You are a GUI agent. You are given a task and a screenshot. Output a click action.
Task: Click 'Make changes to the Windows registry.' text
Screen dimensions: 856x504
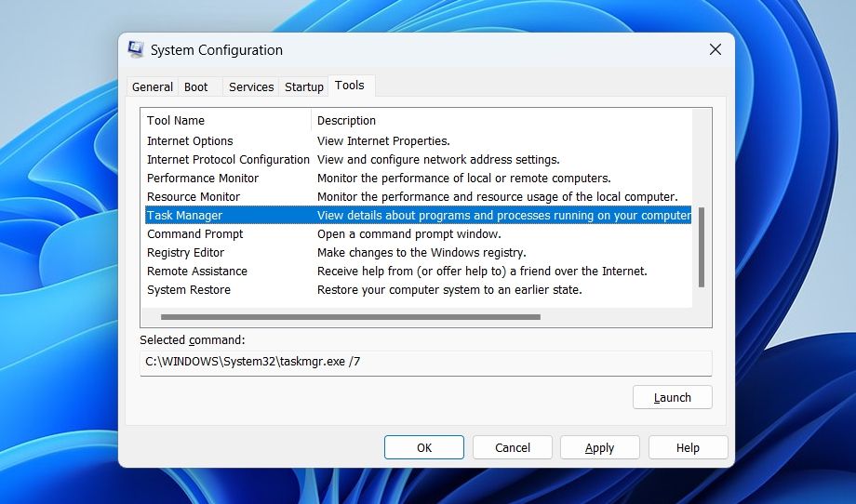421,253
